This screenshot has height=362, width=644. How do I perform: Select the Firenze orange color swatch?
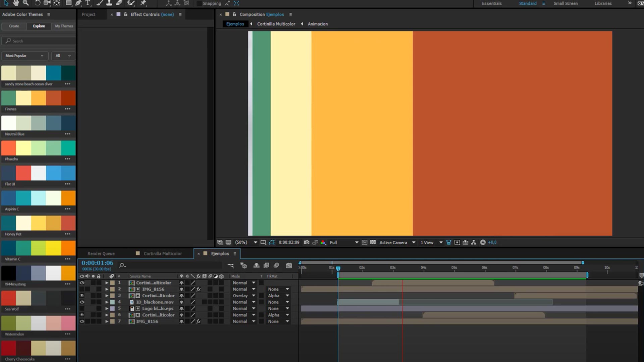point(39,98)
